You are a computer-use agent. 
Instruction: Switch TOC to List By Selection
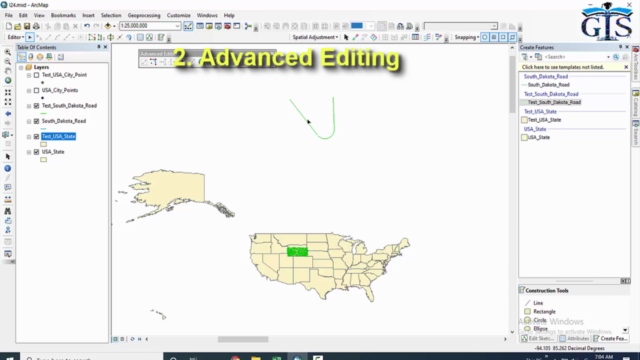click(x=49, y=57)
